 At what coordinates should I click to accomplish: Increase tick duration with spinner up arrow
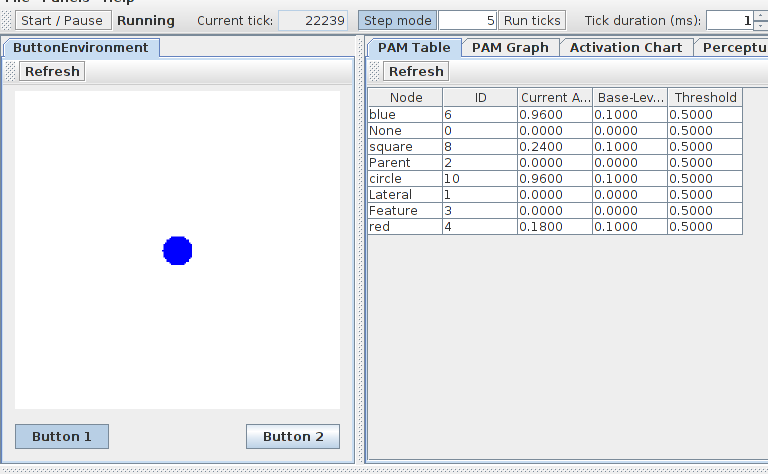coord(759,15)
